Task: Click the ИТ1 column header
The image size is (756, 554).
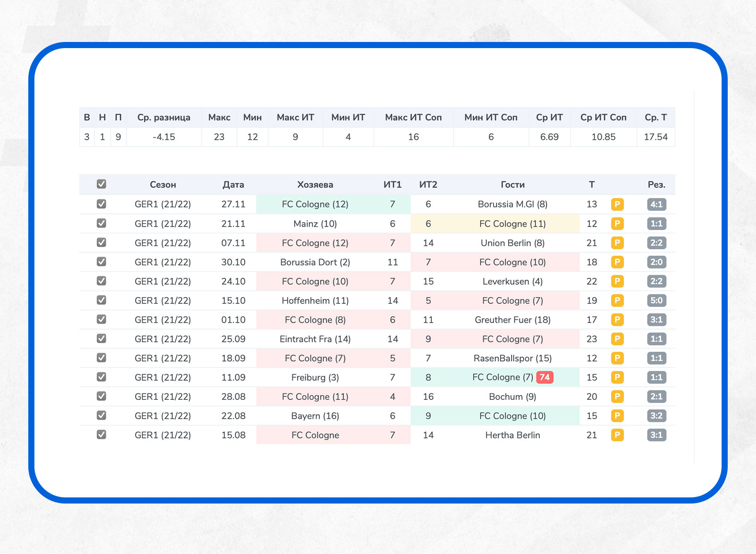Action: click(x=392, y=185)
